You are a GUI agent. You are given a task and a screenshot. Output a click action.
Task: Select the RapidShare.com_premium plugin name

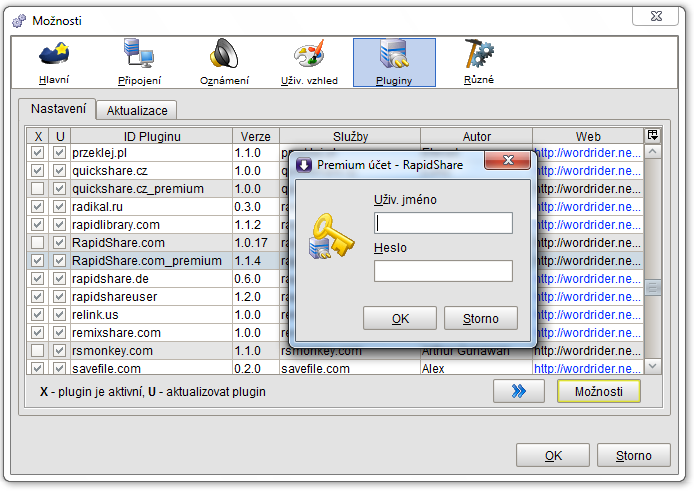tap(147, 261)
